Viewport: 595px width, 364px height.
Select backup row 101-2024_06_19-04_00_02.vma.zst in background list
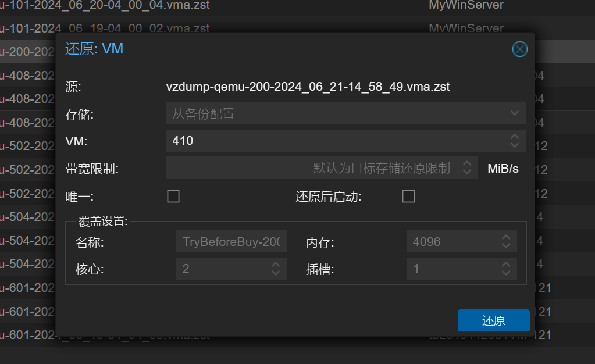(x=298, y=28)
